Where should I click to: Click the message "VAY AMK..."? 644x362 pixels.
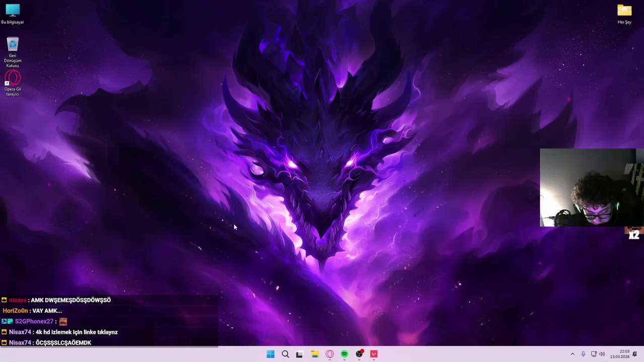[47, 311]
